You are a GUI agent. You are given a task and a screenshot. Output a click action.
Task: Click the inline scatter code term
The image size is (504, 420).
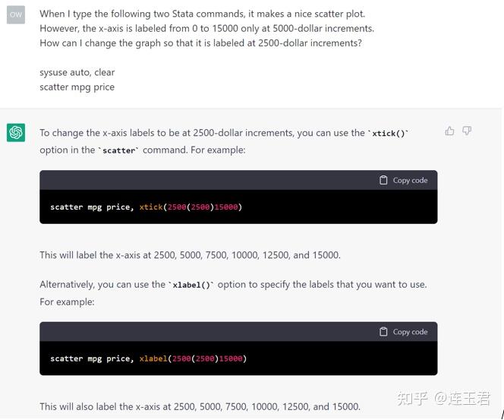(118, 150)
